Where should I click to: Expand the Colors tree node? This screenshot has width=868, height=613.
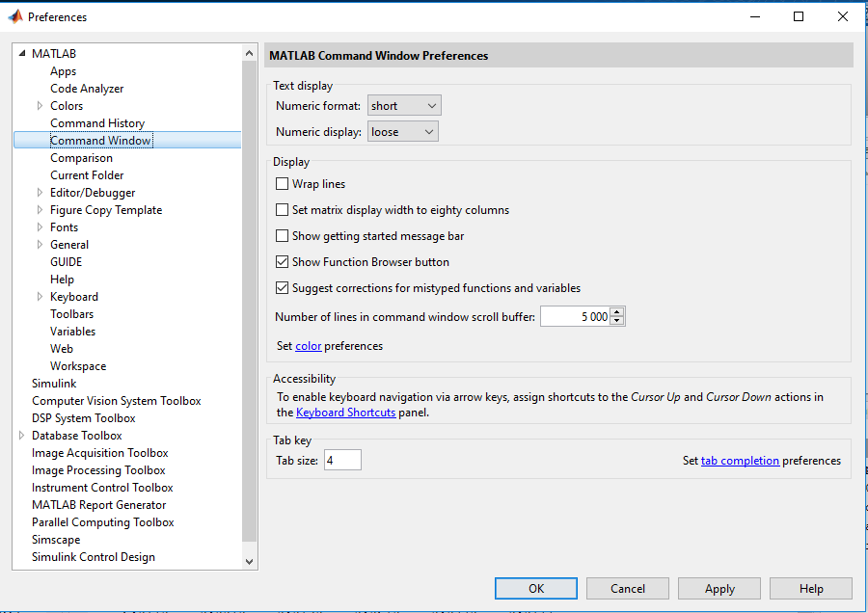(40, 106)
